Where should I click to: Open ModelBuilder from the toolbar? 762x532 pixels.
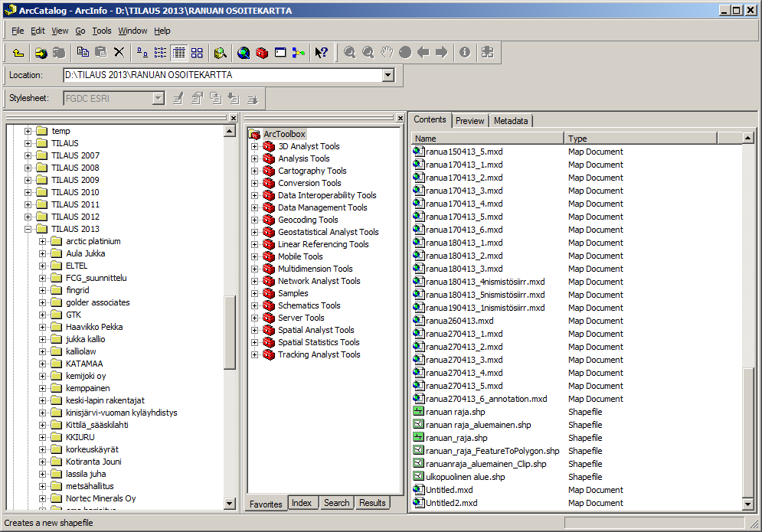coord(299,53)
